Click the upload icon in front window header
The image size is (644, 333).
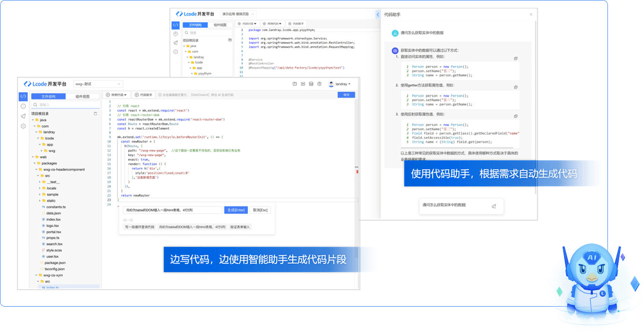(295, 84)
